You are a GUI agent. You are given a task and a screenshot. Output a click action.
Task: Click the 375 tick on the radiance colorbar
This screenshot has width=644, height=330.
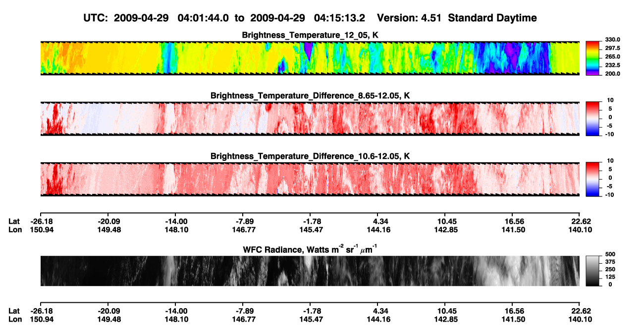[x=610, y=262]
